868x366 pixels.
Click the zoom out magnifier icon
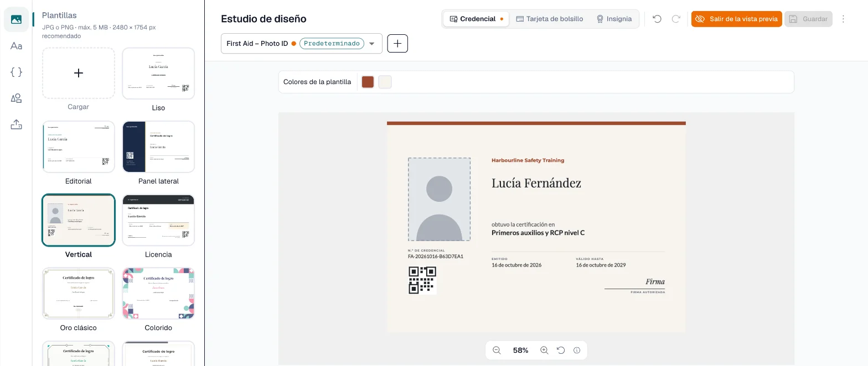click(x=497, y=350)
